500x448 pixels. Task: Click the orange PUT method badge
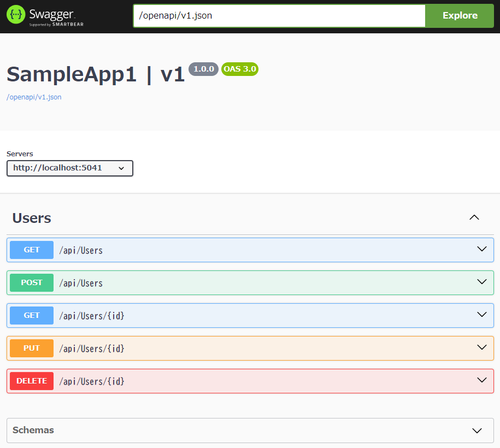tap(32, 348)
